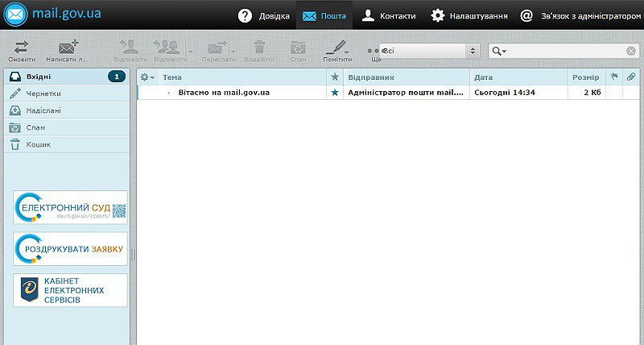Click the Кошик trash folder
The width and height of the screenshot is (644, 345).
coord(38,144)
